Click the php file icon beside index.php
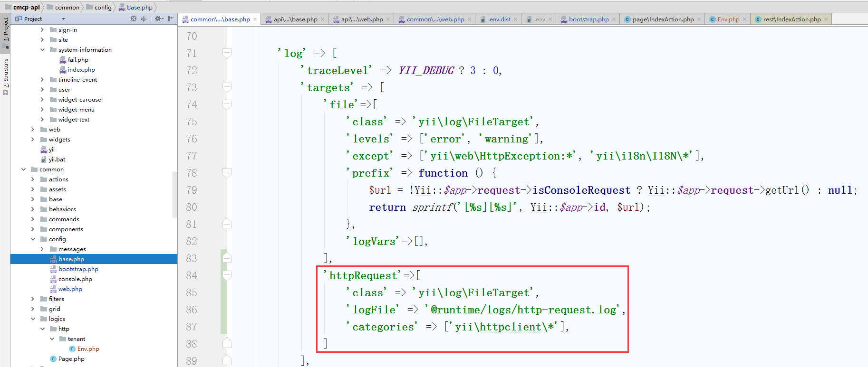Viewport: 868px width, 367px height. click(x=63, y=70)
